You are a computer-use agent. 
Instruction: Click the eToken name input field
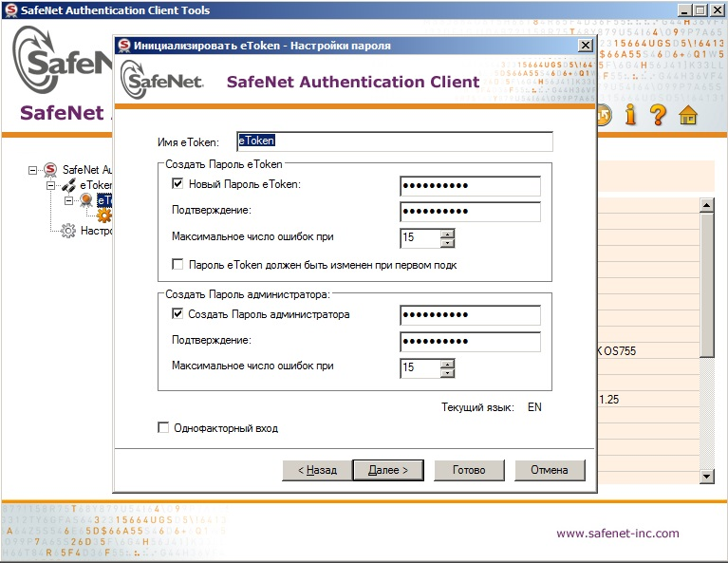[x=395, y=141]
